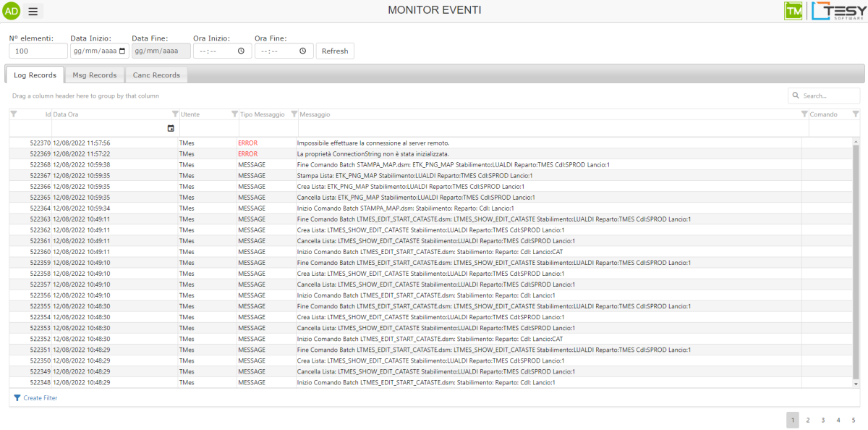Viewport: 868px width, 430px height.
Task: Open filter for Messaggio column
Action: [804, 114]
